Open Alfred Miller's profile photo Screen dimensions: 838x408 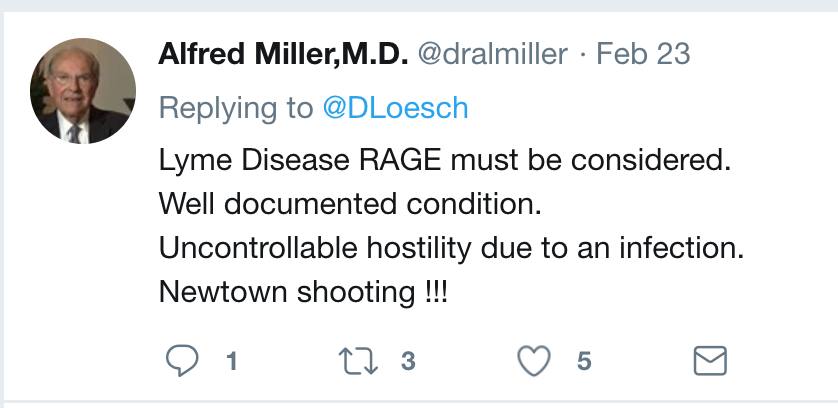tap(83, 91)
